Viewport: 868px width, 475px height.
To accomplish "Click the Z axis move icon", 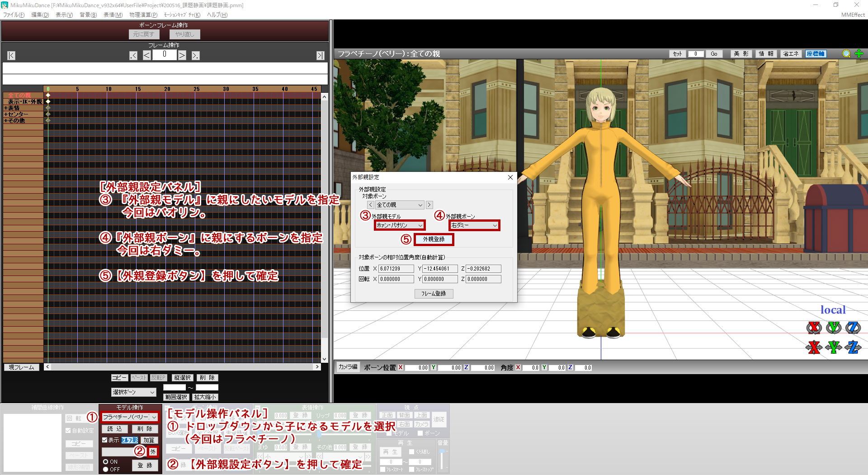I will click(x=853, y=347).
